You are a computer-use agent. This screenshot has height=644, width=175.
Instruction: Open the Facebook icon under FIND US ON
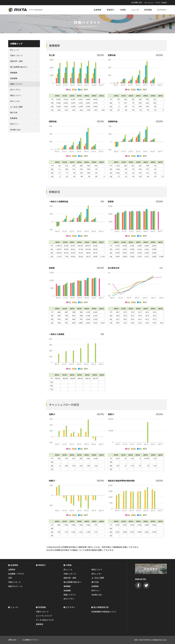point(138,585)
